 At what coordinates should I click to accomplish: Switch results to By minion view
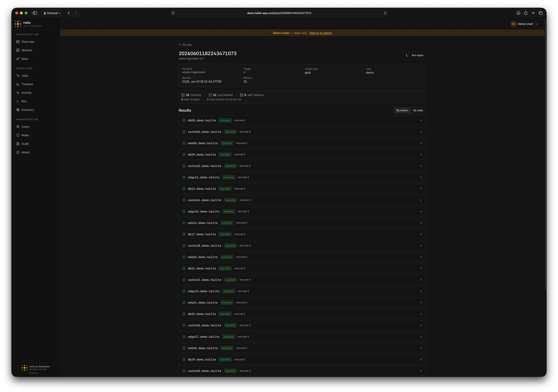(x=402, y=111)
